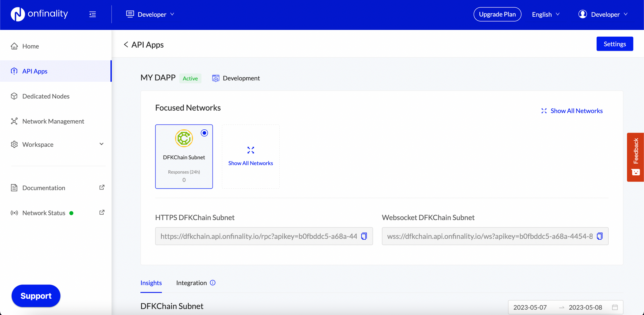Screen dimensions: 644x315
Task: Copy the HTTPS DFKChain Subnet URL
Action: coord(364,236)
